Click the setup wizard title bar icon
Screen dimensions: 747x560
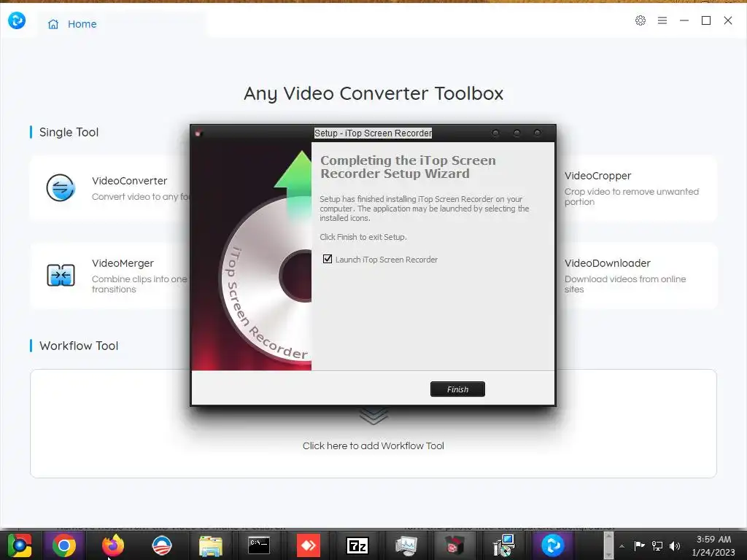[x=198, y=133]
